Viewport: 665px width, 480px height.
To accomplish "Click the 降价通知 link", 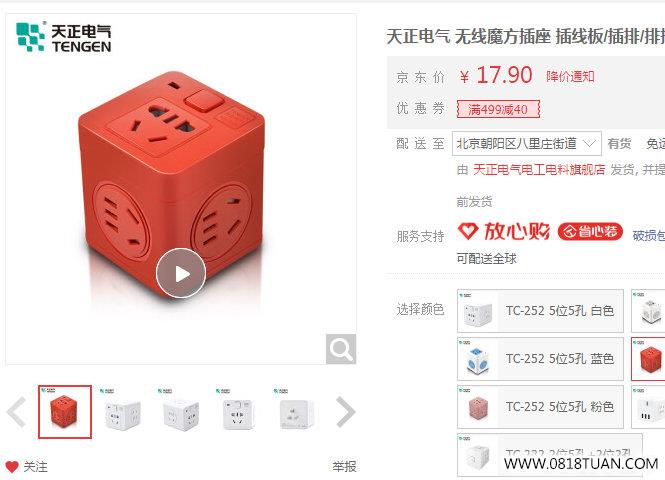I will click(570, 77).
